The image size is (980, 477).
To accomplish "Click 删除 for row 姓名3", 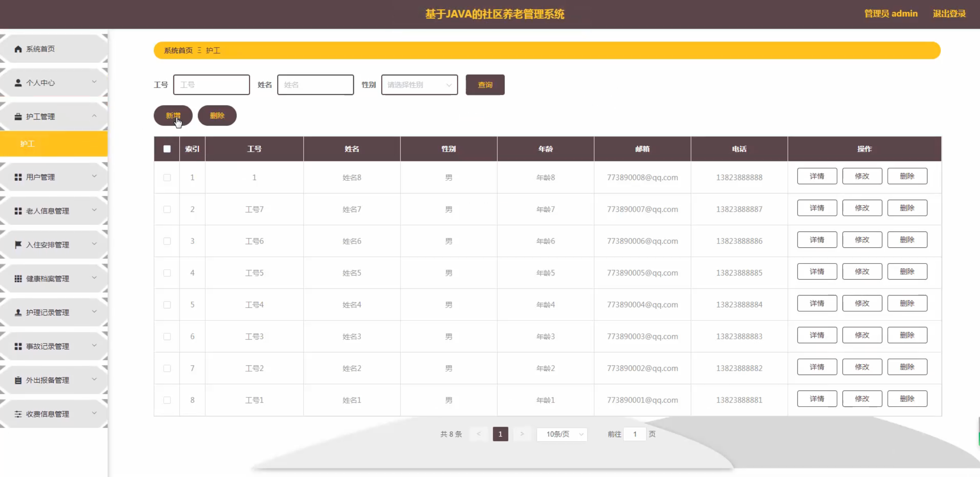I will point(907,335).
